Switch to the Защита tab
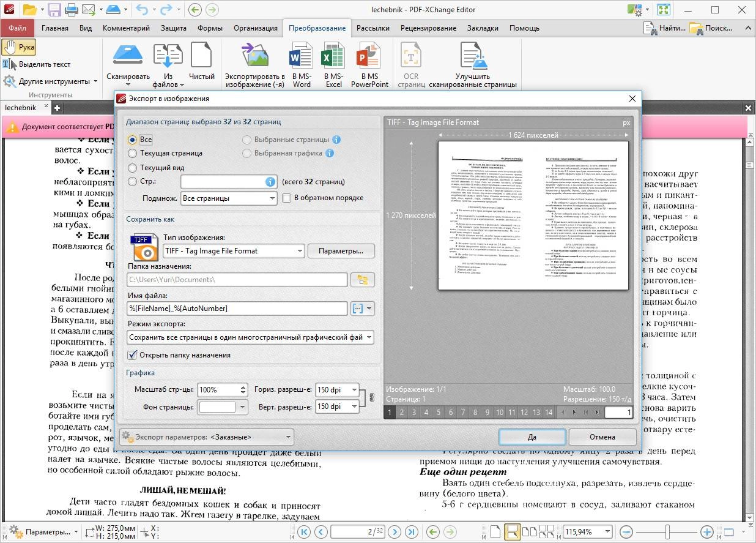Image resolution: width=756 pixels, height=543 pixels. [174, 28]
